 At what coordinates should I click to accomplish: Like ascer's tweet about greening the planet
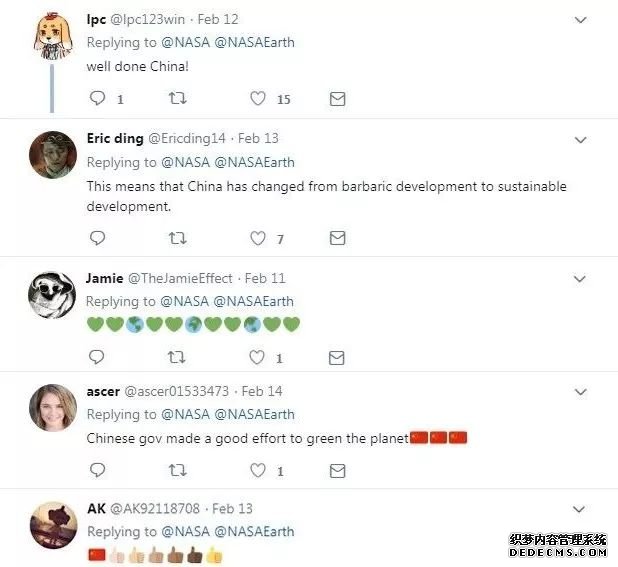click(x=258, y=470)
